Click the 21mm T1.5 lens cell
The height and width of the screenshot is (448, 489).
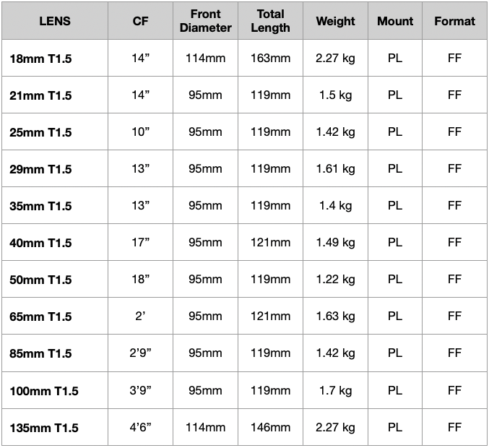coord(40,95)
